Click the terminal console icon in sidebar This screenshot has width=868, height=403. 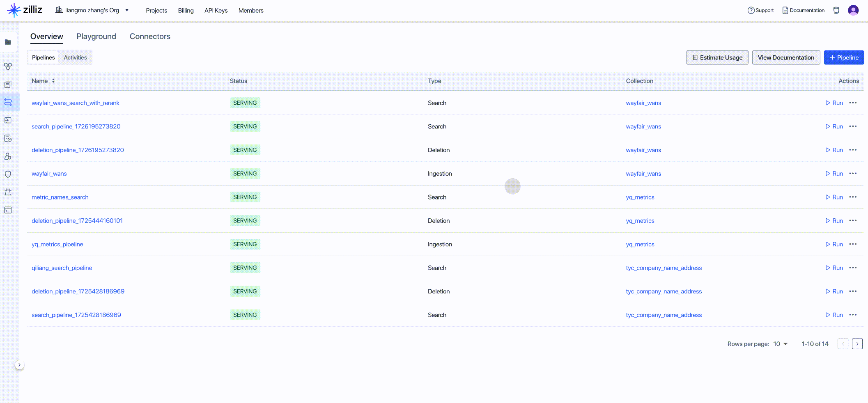tap(8, 210)
